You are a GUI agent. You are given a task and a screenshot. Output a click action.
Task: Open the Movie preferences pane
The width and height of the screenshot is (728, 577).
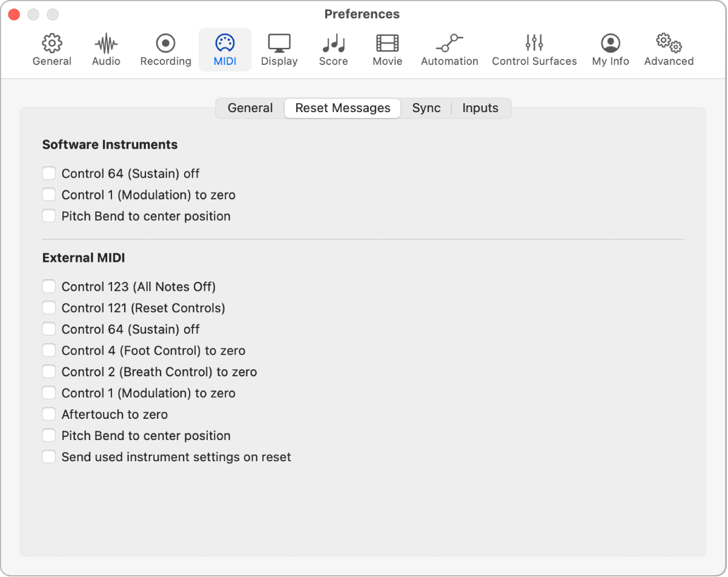(387, 48)
